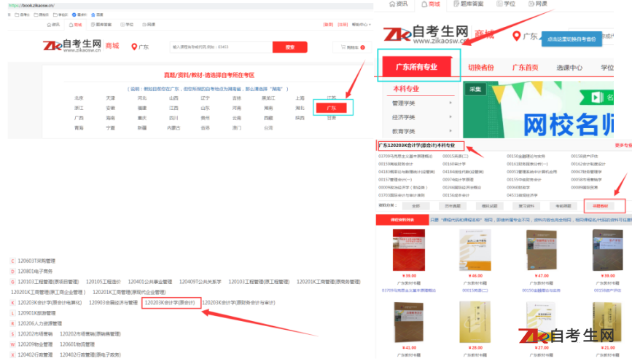Click the G letter index badge

pyautogui.click(x=12, y=282)
